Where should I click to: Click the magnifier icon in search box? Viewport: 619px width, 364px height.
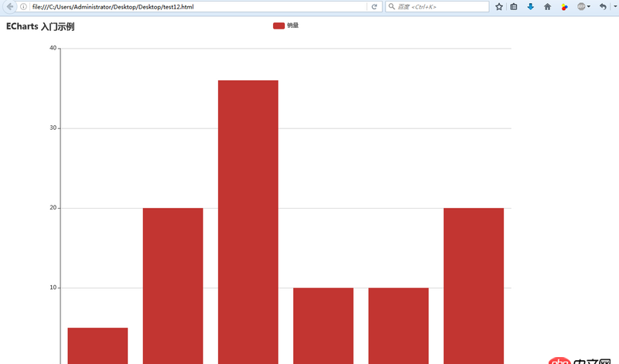392,7
